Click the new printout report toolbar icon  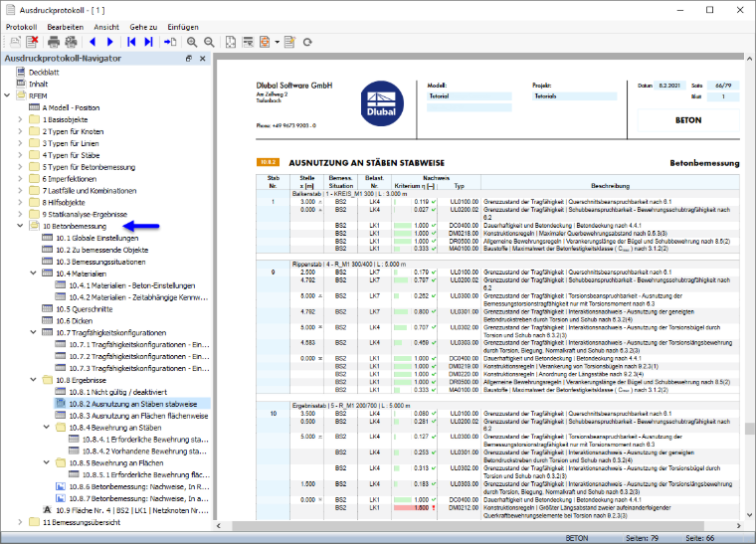[15, 42]
